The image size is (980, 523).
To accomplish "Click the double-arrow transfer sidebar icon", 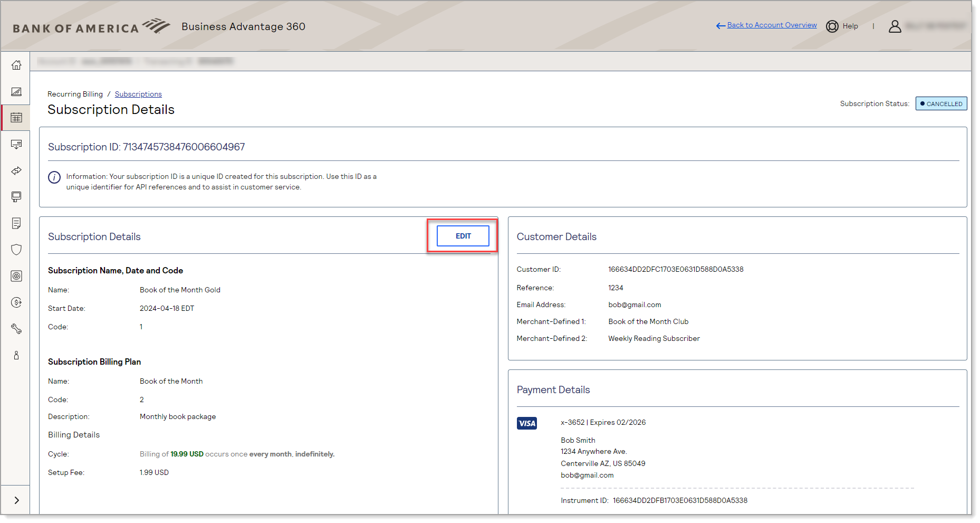I will pyautogui.click(x=16, y=170).
